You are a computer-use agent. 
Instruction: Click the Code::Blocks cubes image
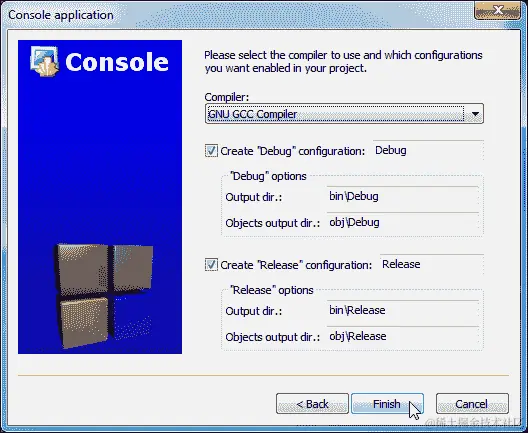click(104, 296)
